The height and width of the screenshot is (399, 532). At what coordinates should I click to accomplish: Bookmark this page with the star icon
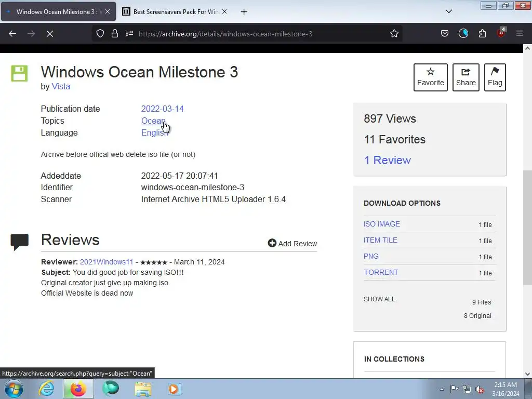(x=394, y=33)
